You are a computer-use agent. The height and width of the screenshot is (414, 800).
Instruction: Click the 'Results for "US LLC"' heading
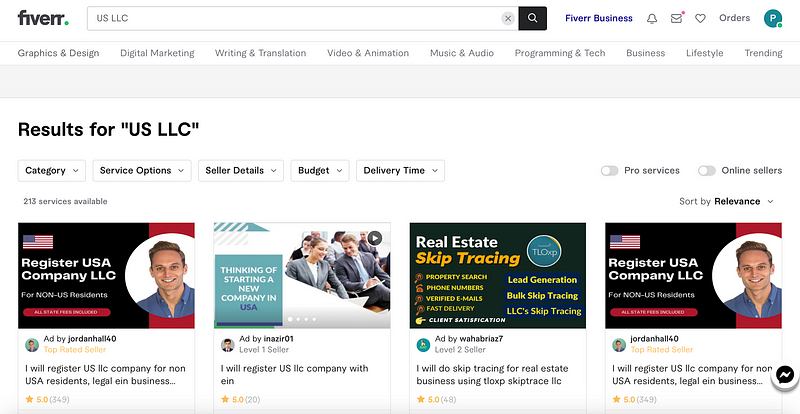point(108,129)
